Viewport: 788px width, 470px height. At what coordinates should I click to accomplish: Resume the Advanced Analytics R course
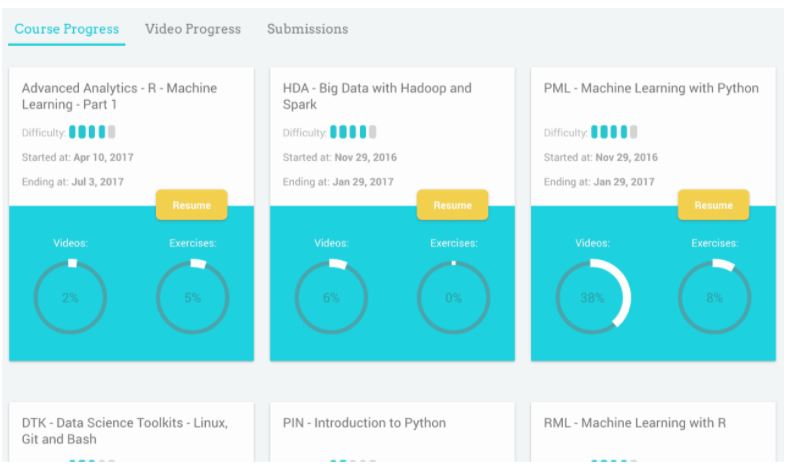click(191, 204)
